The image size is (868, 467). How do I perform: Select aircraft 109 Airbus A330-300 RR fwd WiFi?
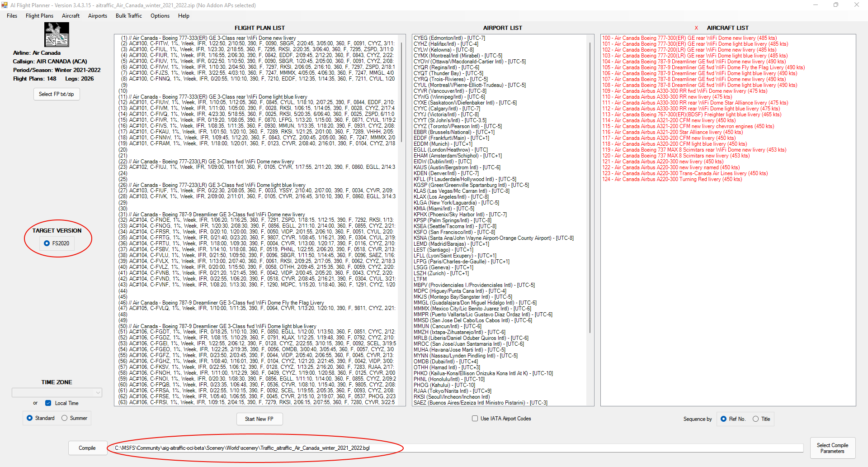684,91
